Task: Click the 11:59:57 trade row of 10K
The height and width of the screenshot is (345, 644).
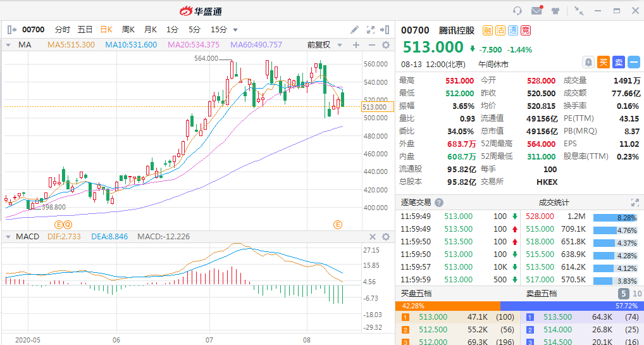Action: click(x=457, y=267)
